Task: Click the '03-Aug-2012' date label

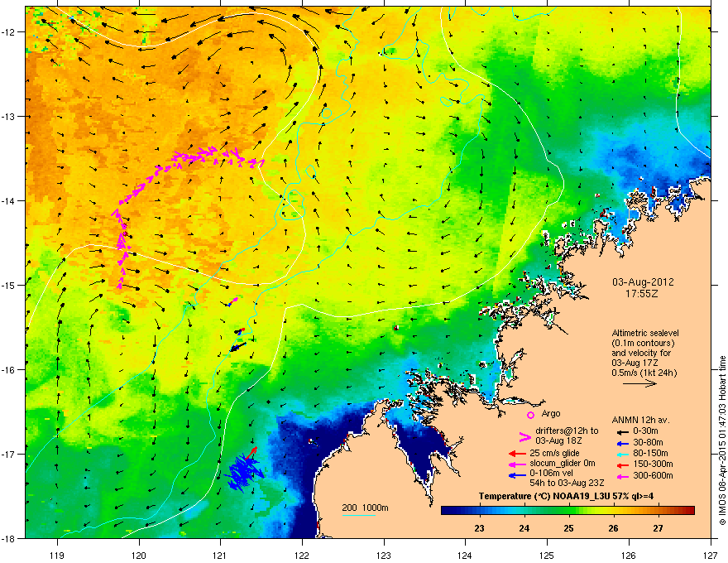Action: [x=643, y=282]
